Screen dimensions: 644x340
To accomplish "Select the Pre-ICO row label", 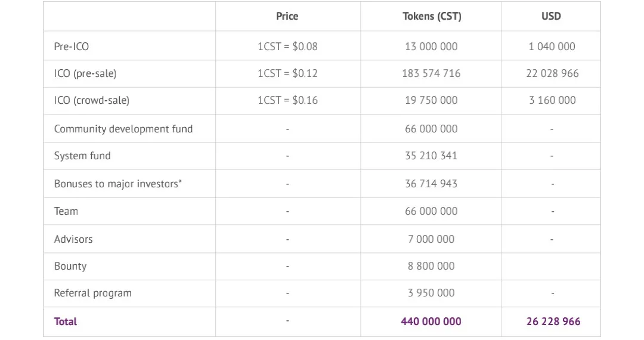I will (72, 47).
